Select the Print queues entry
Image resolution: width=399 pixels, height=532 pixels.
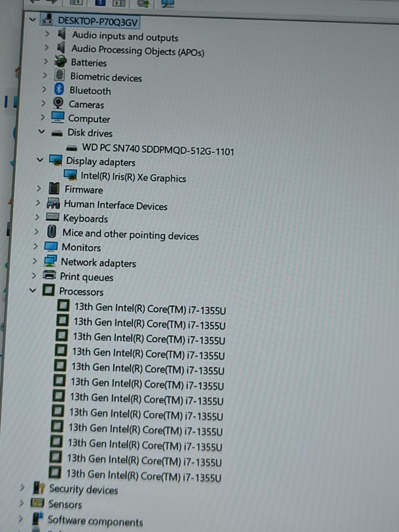tap(87, 277)
